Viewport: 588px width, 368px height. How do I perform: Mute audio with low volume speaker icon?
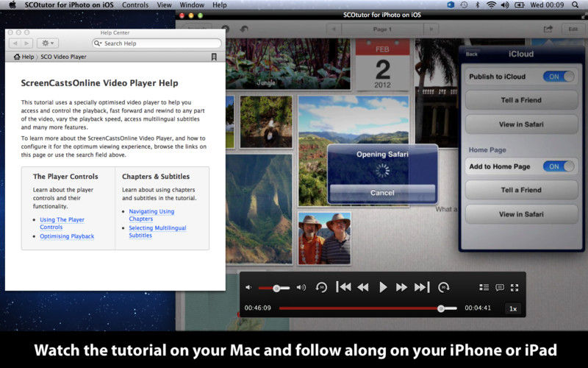(248, 288)
